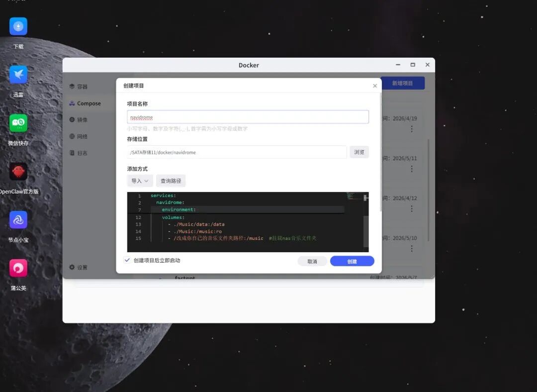Cancel the dialog with 取消

[x=312, y=261]
